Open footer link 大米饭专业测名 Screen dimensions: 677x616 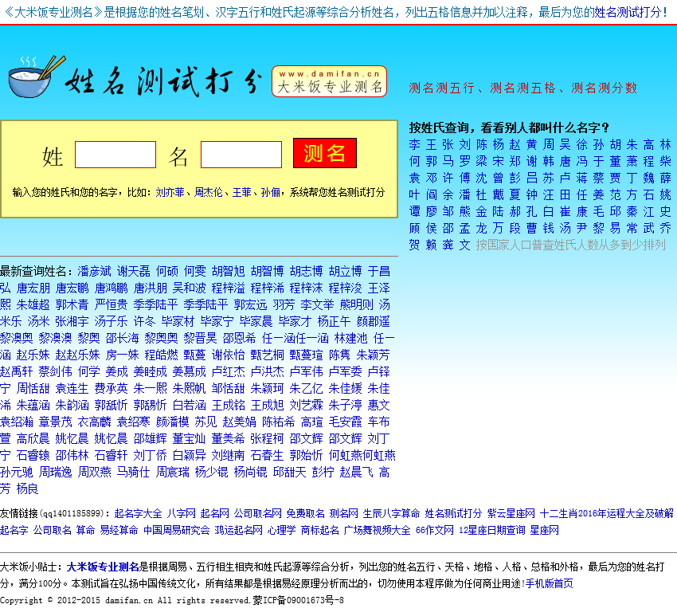pos(103,567)
